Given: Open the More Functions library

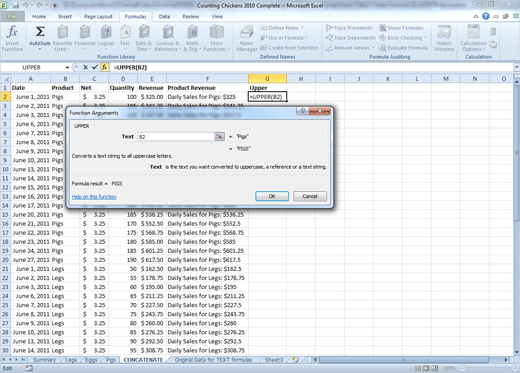Looking at the screenshot, I should pyautogui.click(x=217, y=38).
